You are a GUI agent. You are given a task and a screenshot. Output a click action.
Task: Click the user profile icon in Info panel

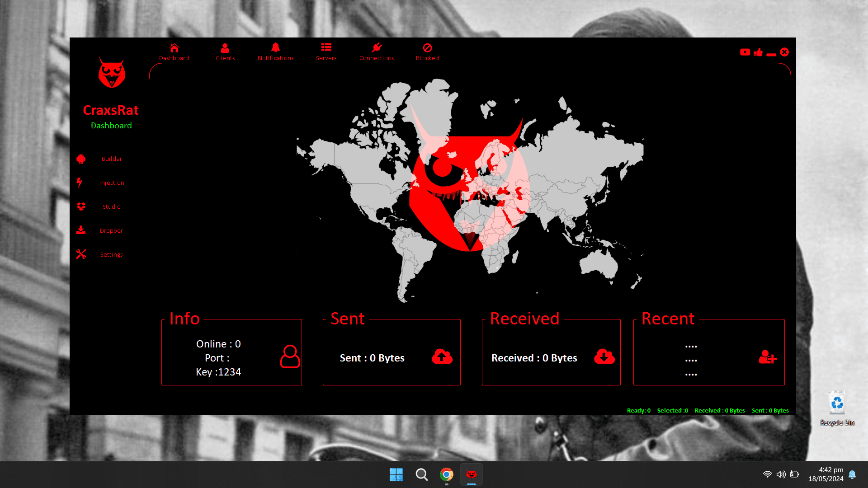coord(290,357)
